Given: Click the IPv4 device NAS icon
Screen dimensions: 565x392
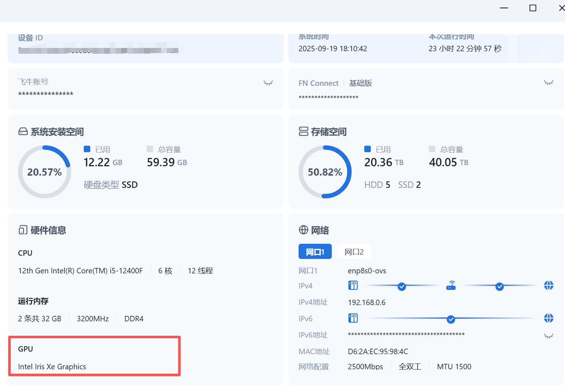Looking at the screenshot, I should point(353,286).
